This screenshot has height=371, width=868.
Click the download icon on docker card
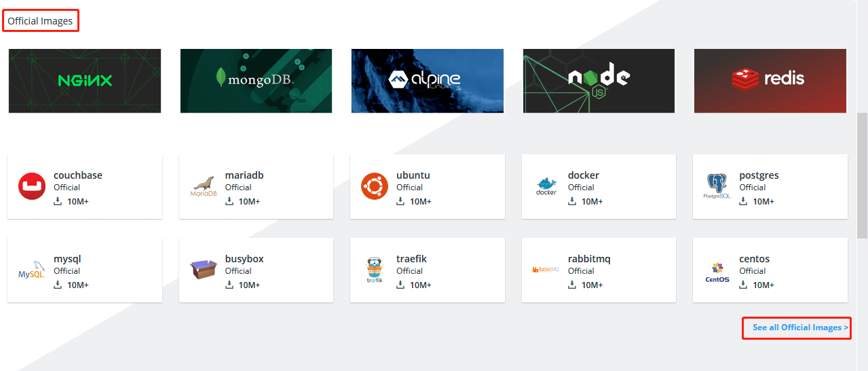pyautogui.click(x=572, y=201)
